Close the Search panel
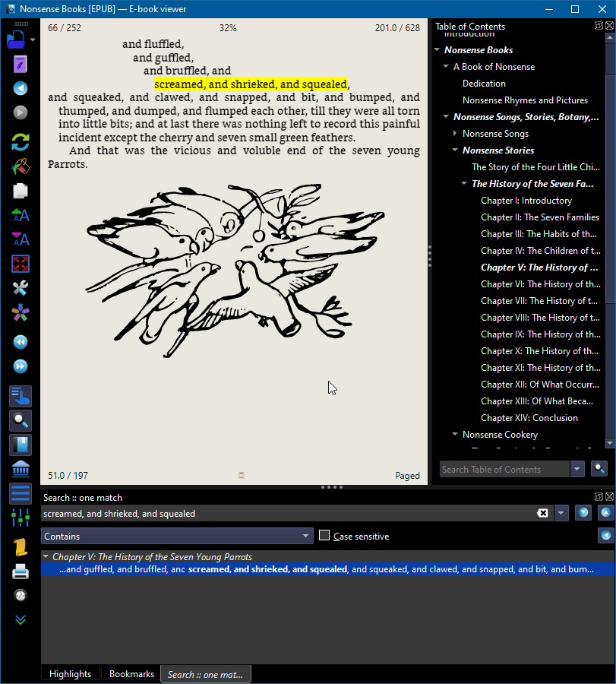 tap(609, 496)
